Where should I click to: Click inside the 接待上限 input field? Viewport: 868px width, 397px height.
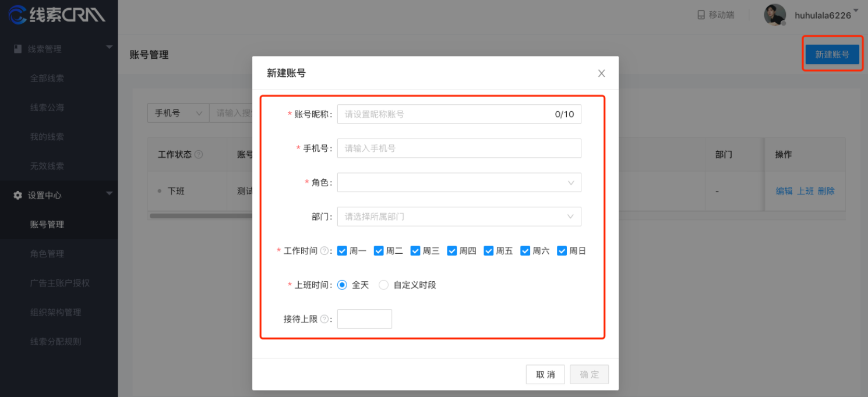pos(364,318)
